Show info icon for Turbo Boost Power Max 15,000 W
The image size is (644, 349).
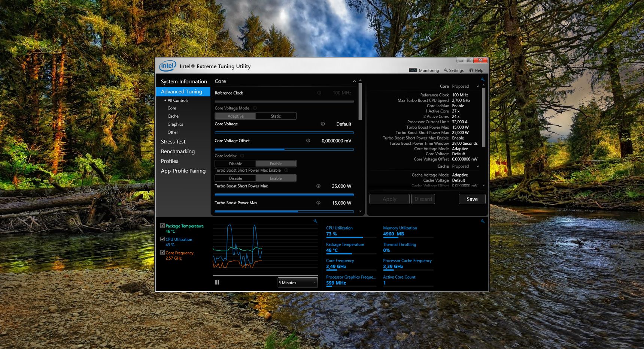click(x=318, y=203)
